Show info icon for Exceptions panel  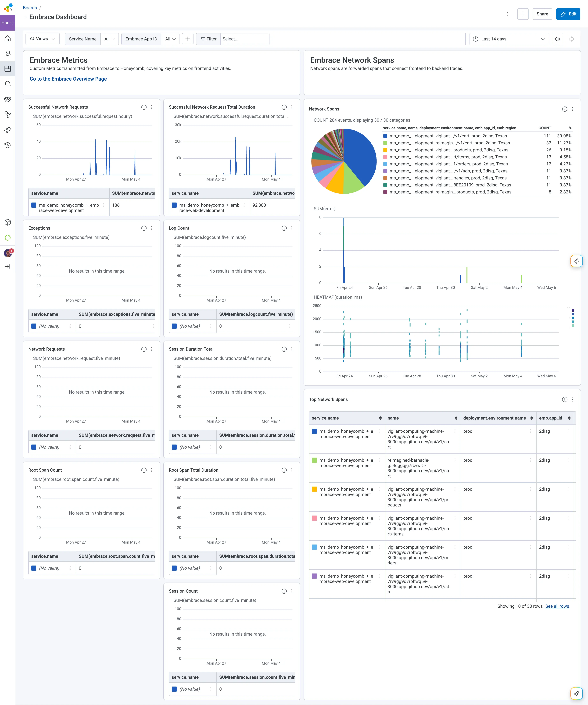144,228
